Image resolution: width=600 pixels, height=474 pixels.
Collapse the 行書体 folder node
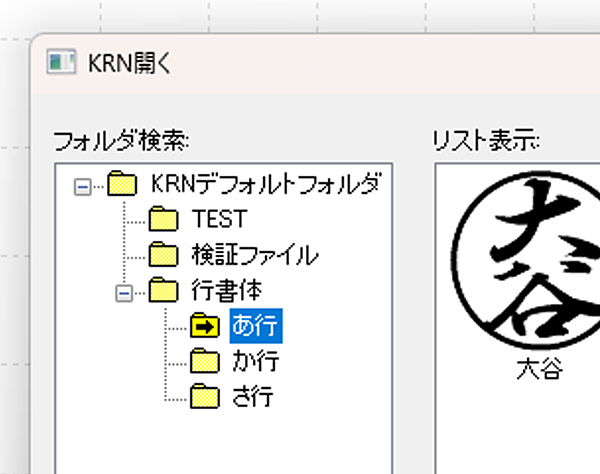pyautogui.click(x=124, y=293)
